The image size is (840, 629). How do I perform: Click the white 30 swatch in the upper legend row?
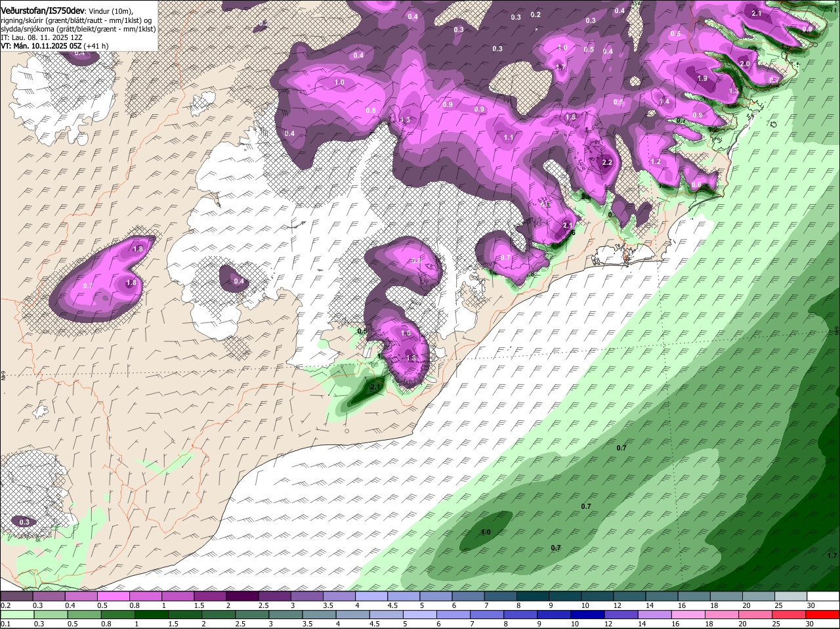click(824, 596)
